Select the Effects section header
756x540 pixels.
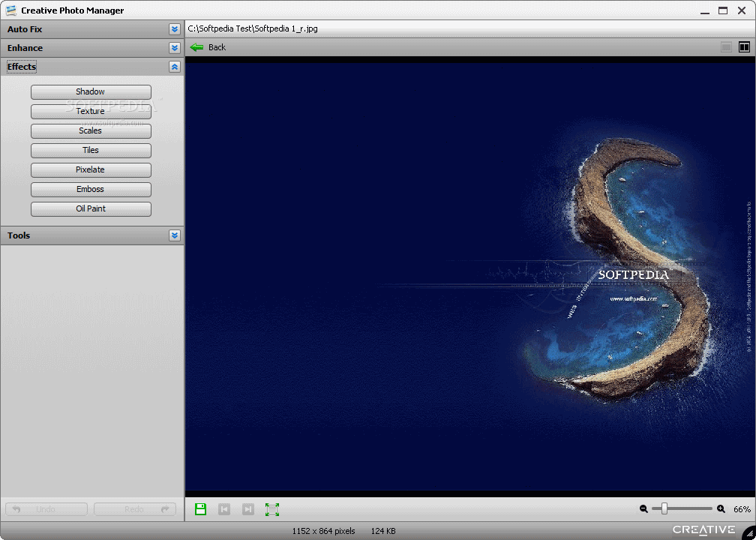91,67
